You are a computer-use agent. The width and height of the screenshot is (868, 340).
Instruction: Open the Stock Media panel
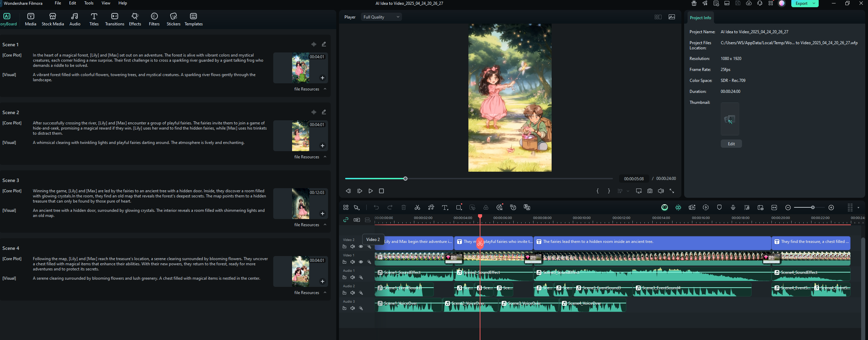point(53,19)
